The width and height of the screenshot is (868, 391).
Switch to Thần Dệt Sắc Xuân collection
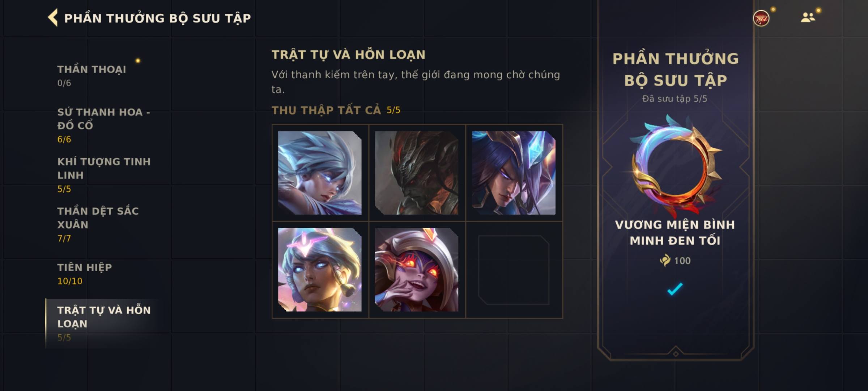[x=98, y=224]
